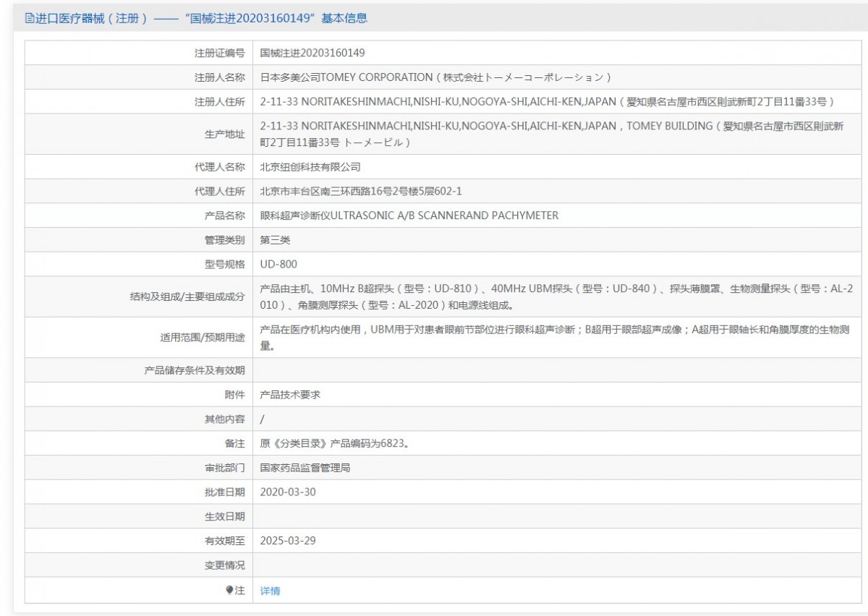Select approval department 国家药品监督管理局
Screen dimensions: 868x616
click(x=305, y=468)
